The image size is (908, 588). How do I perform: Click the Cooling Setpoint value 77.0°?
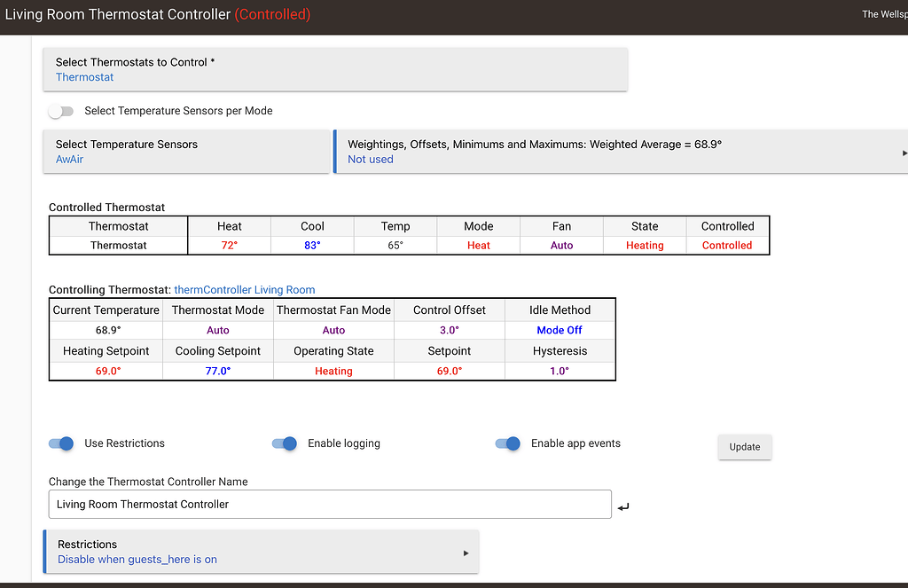click(218, 371)
